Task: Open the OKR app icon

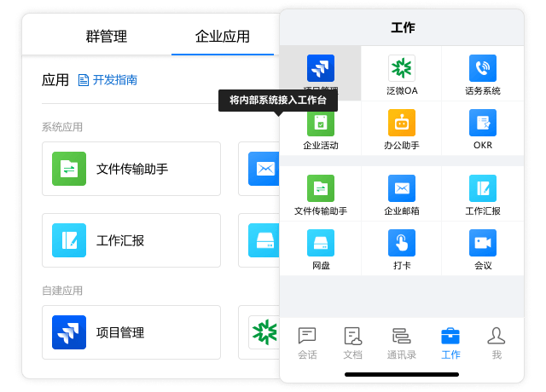Action: (x=482, y=124)
